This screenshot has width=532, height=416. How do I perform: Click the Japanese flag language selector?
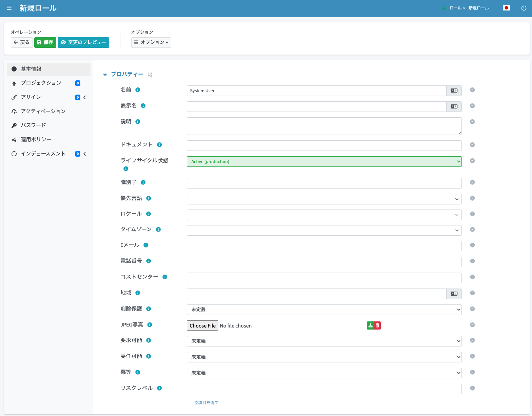point(506,8)
